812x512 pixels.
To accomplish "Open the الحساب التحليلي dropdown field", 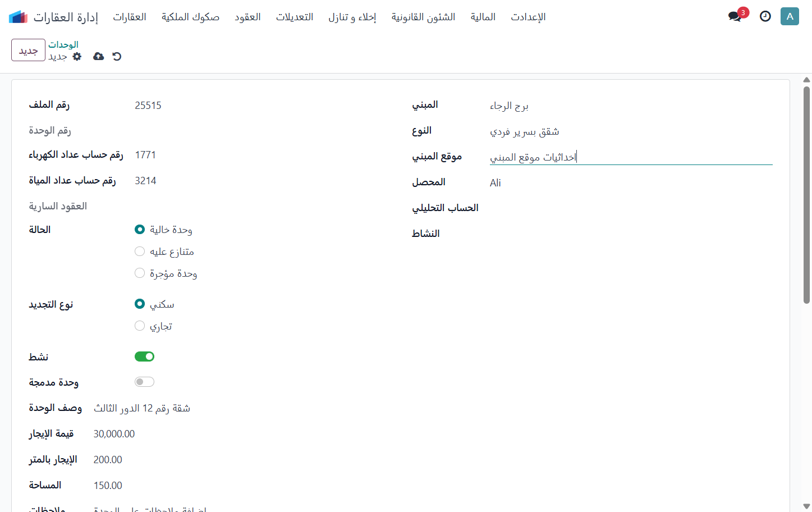I will pos(631,209).
